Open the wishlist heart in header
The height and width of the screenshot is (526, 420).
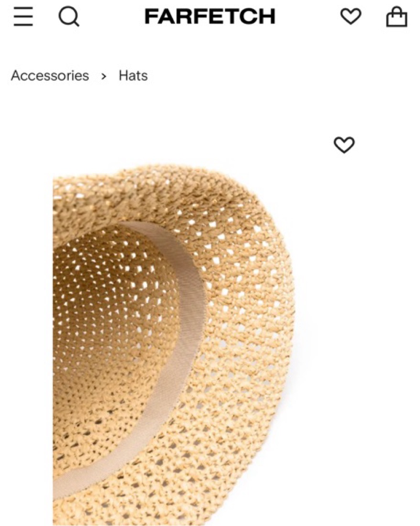pos(351,16)
